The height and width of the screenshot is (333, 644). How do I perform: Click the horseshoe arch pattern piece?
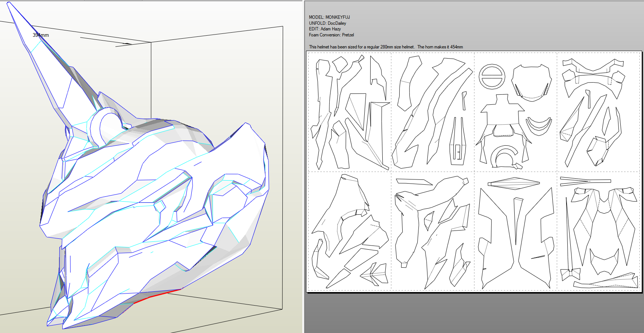coord(504,157)
